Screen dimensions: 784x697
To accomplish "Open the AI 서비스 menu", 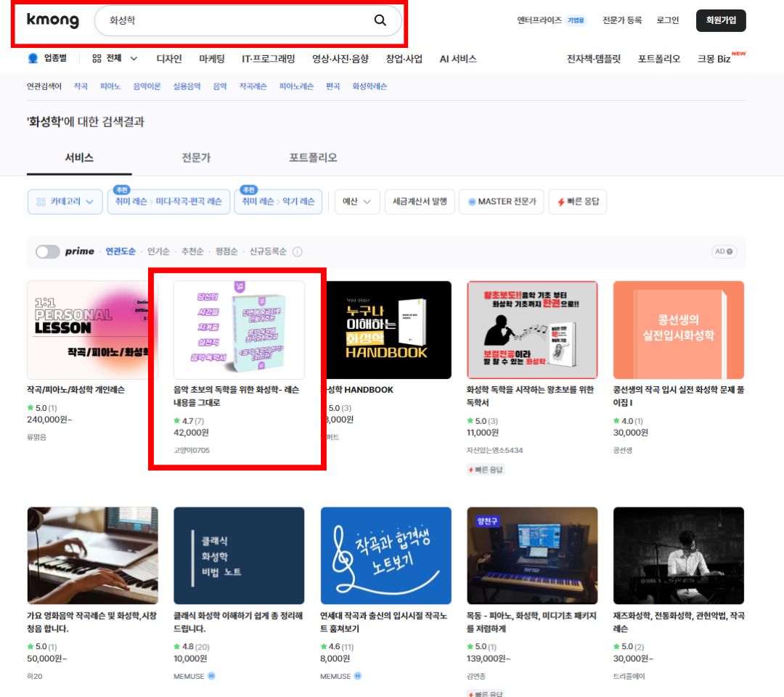I will click(457, 59).
